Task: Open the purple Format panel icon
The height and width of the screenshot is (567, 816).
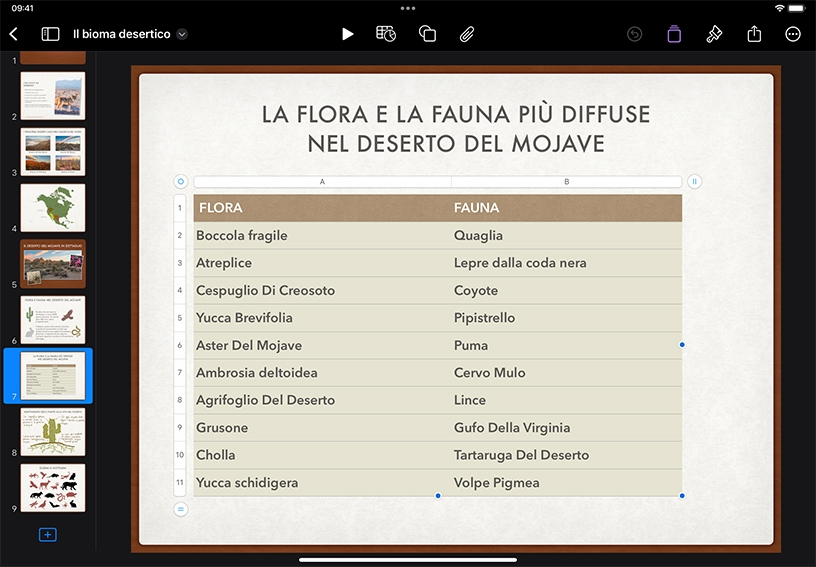Action: 674,34
